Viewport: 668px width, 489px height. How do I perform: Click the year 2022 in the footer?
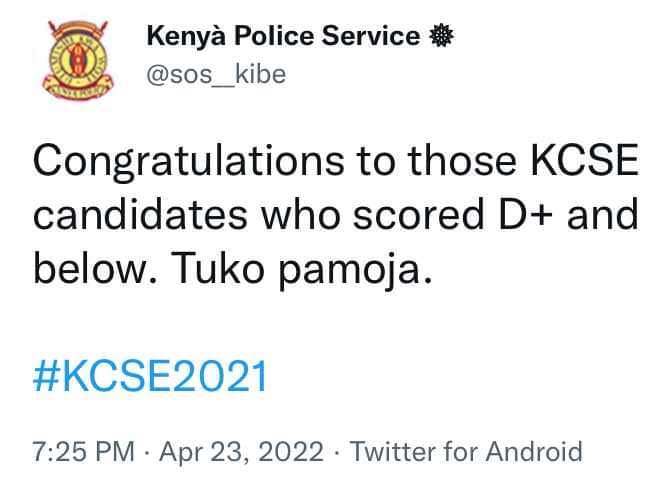tap(291, 452)
